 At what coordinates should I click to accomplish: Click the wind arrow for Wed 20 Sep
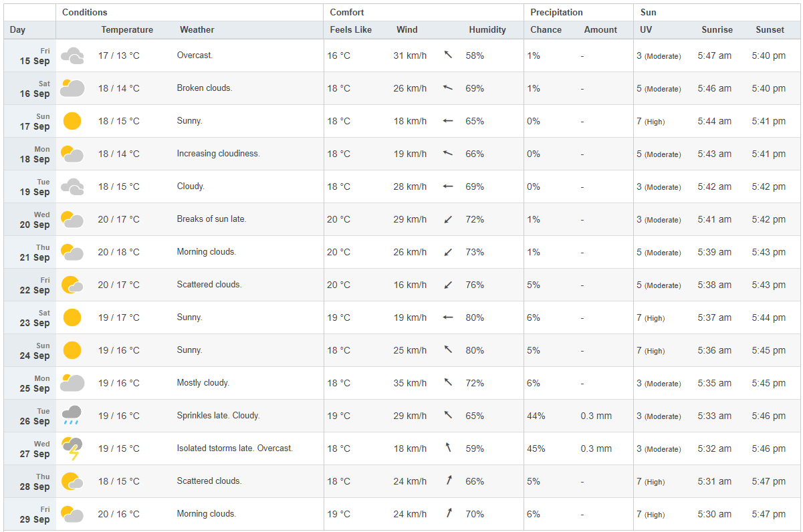pyautogui.click(x=448, y=219)
